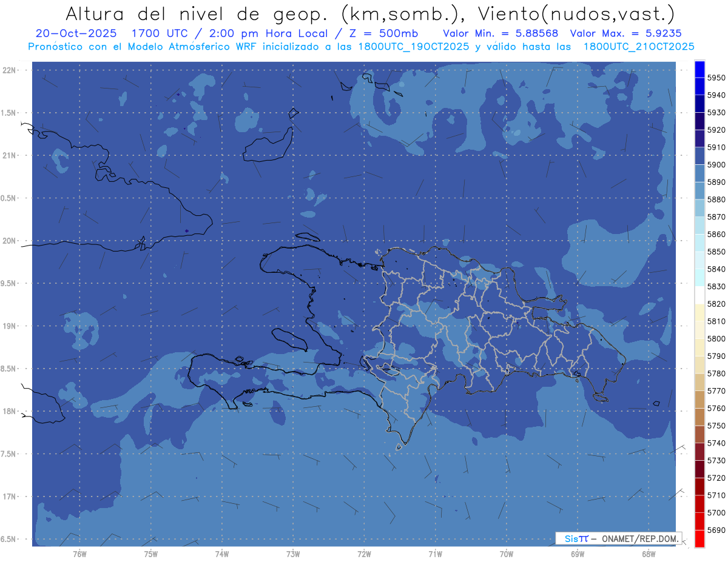The width and height of the screenshot is (728, 562).
Task: Click the '5880' color scale value
Action: [x=716, y=199]
